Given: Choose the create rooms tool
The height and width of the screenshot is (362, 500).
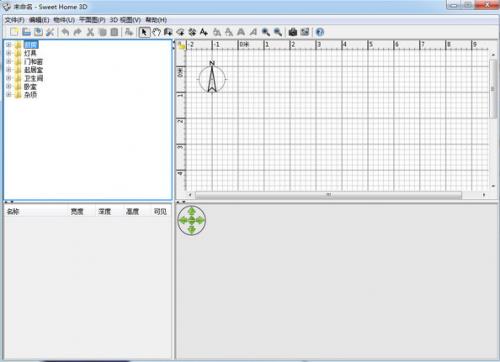Looking at the screenshot, I should pos(180,32).
